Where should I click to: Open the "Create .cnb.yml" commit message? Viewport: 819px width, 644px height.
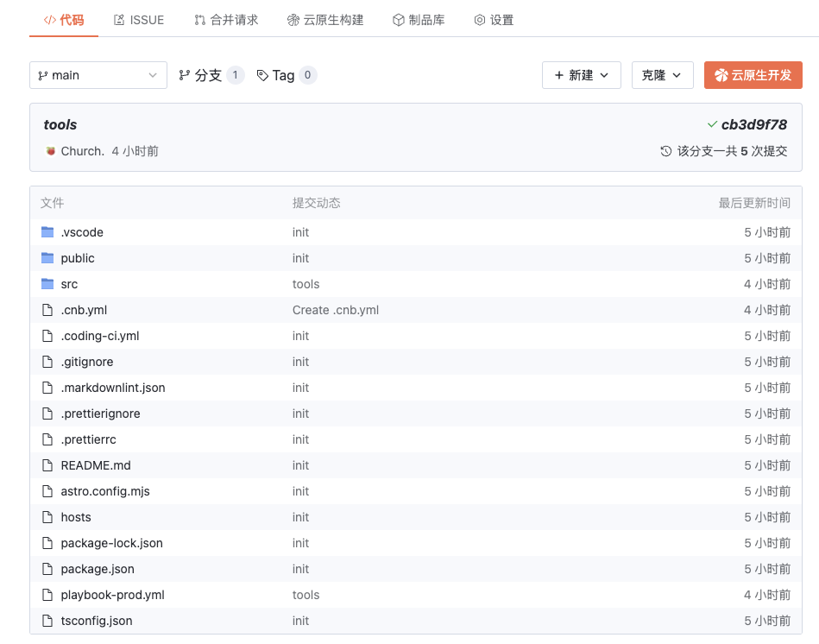[x=335, y=310]
